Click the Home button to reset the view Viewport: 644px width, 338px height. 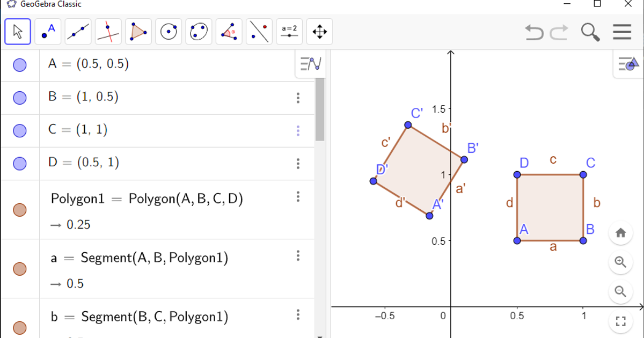[x=620, y=232]
